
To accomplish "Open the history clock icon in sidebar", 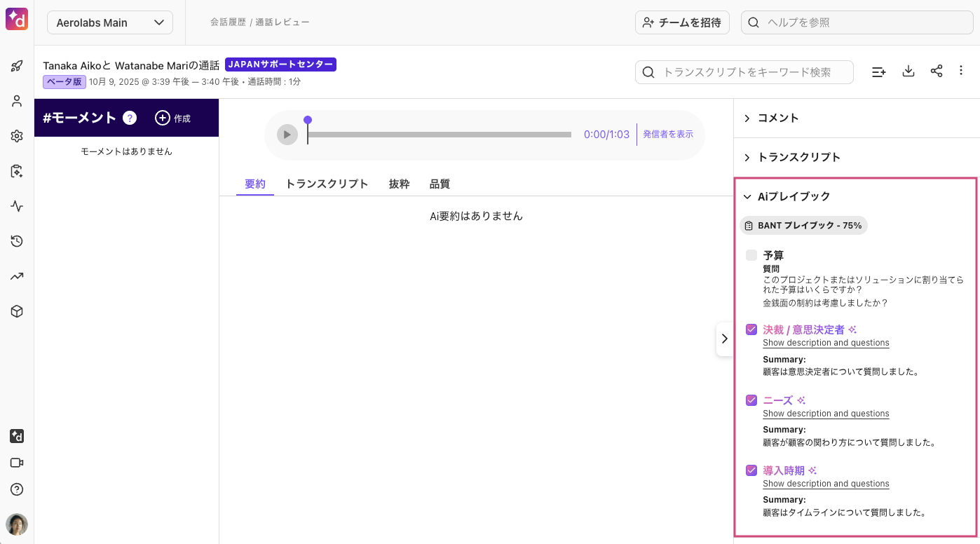I will (x=17, y=241).
